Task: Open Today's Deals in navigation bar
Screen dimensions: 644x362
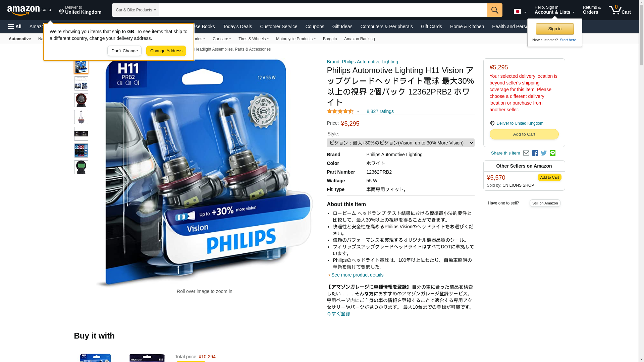Action: point(237,26)
